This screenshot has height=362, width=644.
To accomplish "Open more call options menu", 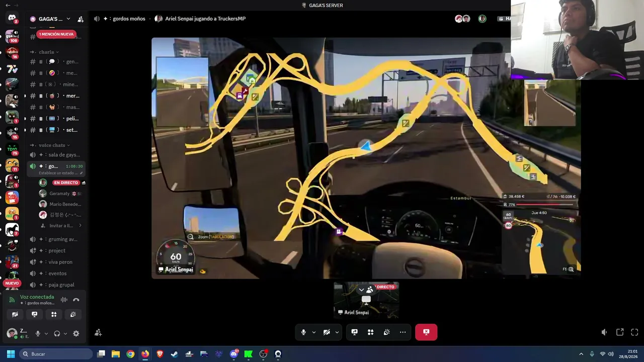I will coord(403,332).
